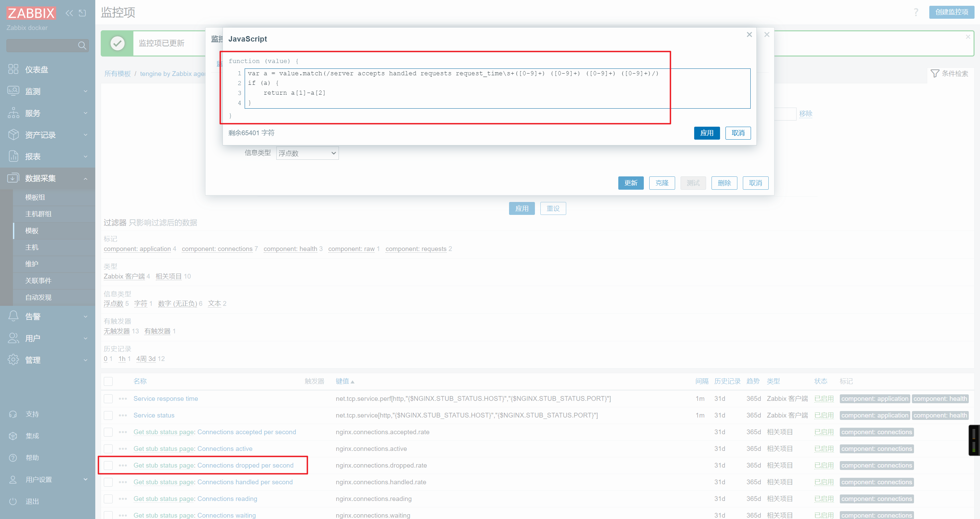Viewport: 980px width, 519px height.
Task: Open actions menu for Service status
Action: pos(122,415)
